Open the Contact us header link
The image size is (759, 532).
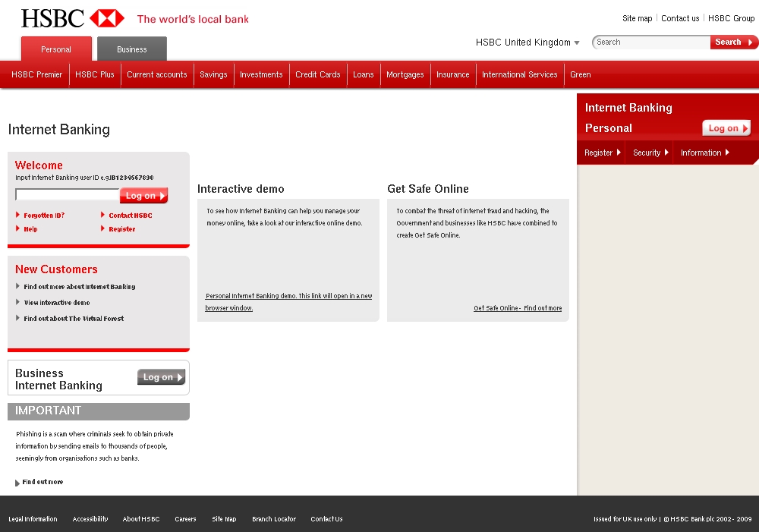(680, 18)
